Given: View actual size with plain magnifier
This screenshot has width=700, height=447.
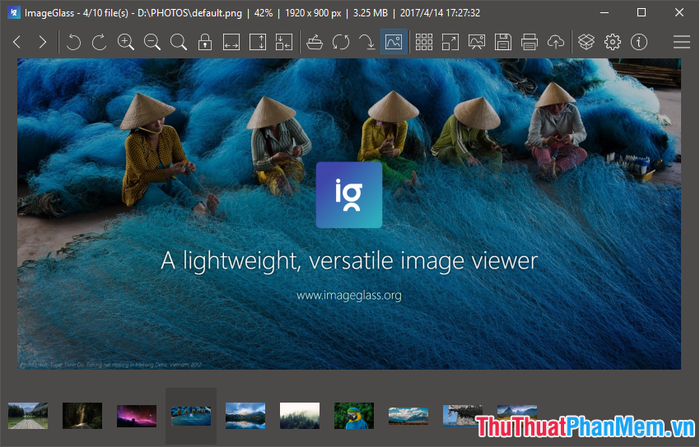Looking at the screenshot, I should 178,42.
